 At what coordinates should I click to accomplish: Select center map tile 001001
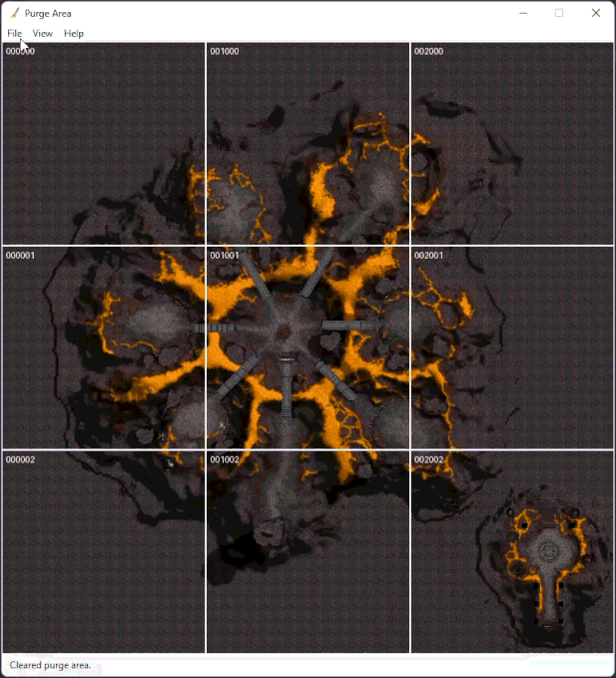pyautogui.click(x=308, y=347)
